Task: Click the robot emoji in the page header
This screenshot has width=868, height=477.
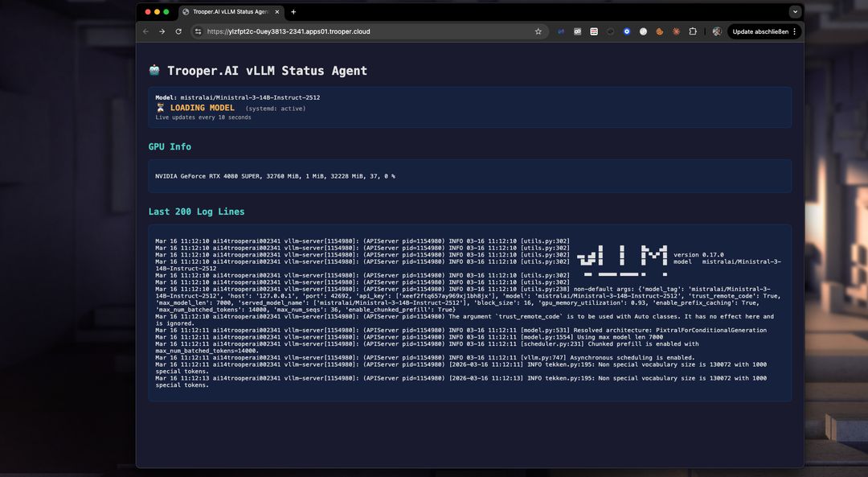Action: pos(153,70)
